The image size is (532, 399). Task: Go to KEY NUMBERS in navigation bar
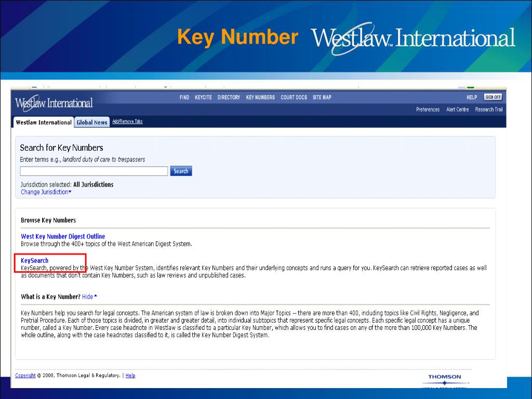click(x=260, y=97)
